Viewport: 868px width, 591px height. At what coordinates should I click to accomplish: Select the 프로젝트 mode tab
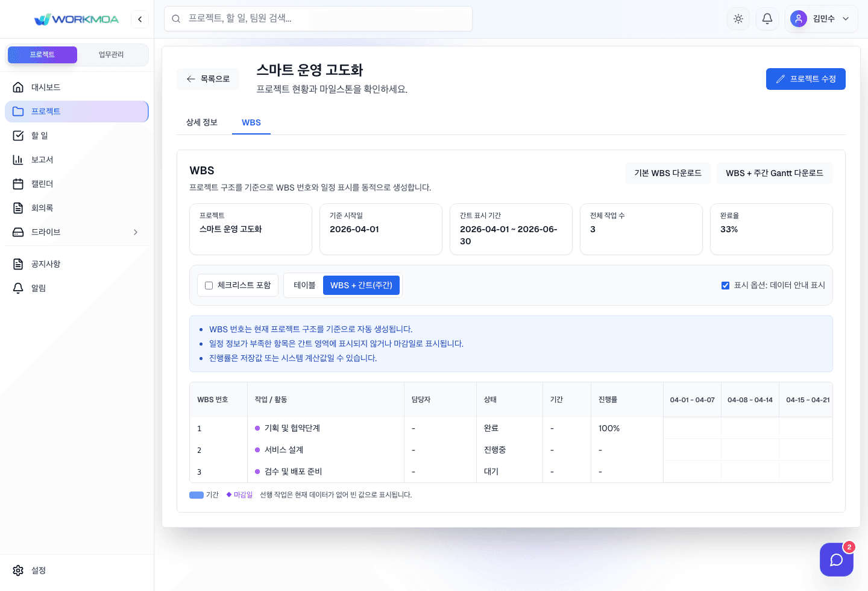[42, 55]
